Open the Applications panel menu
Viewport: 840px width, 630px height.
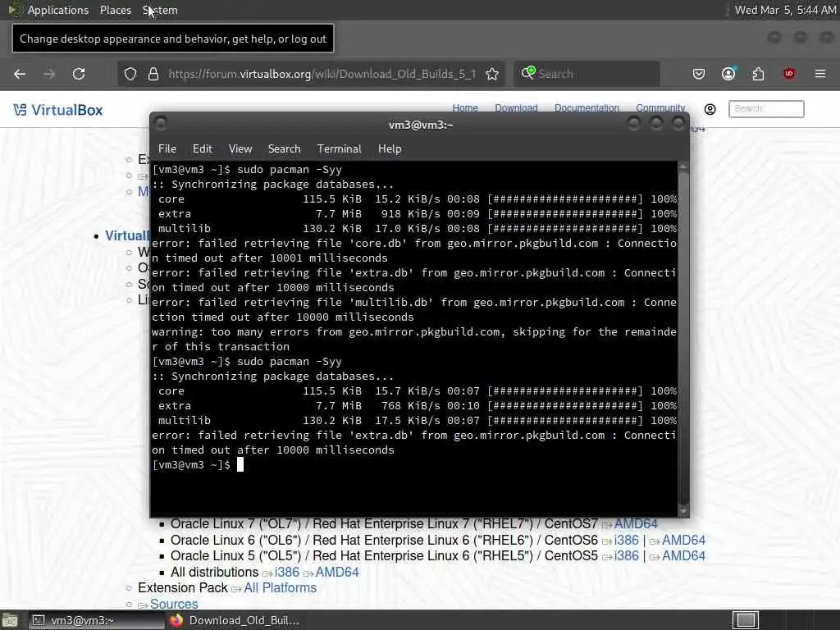click(58, 10)
